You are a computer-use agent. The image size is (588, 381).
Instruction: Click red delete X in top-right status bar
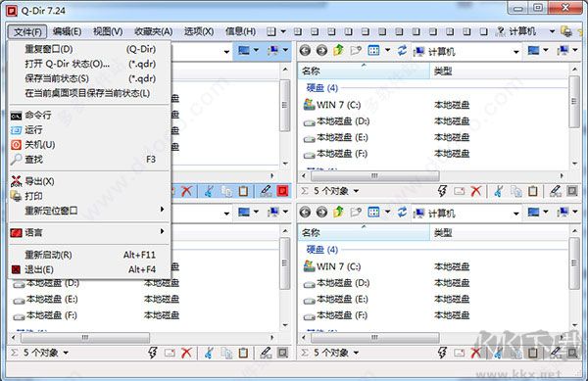tap(476, 191)
